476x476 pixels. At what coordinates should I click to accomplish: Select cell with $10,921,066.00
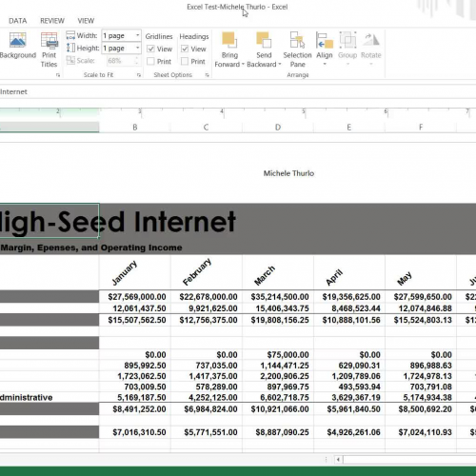278,409
